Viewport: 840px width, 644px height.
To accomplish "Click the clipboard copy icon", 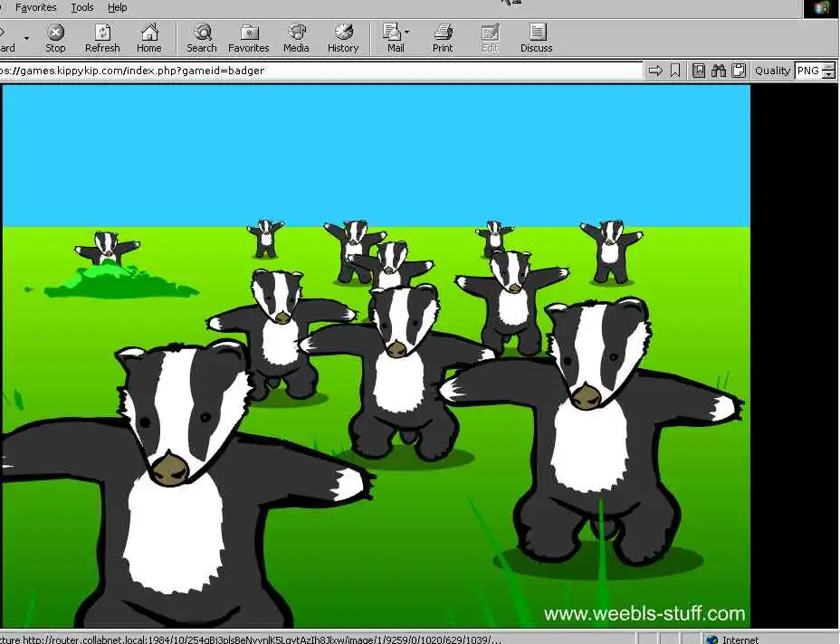I will point(739,71).
